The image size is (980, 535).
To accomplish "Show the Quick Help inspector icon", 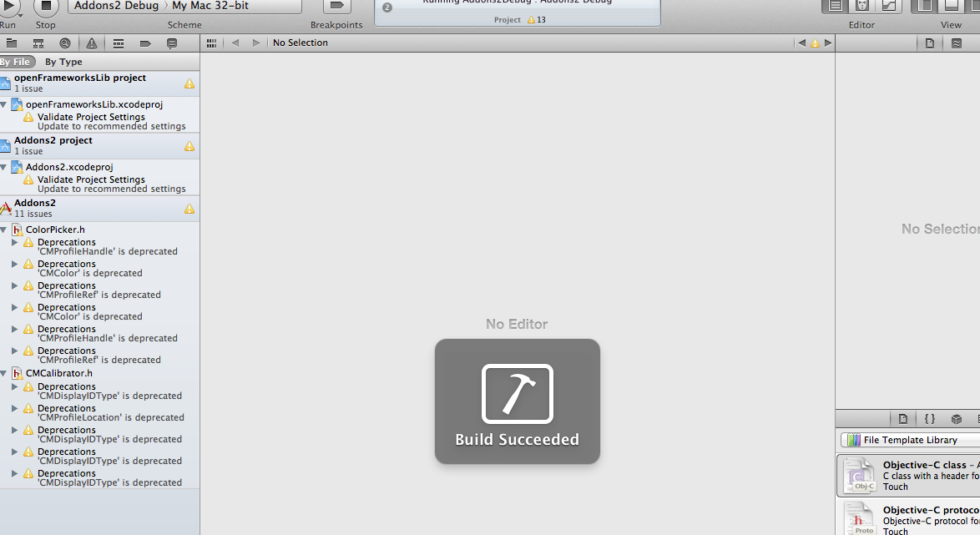I will click(x=957, y=43).
